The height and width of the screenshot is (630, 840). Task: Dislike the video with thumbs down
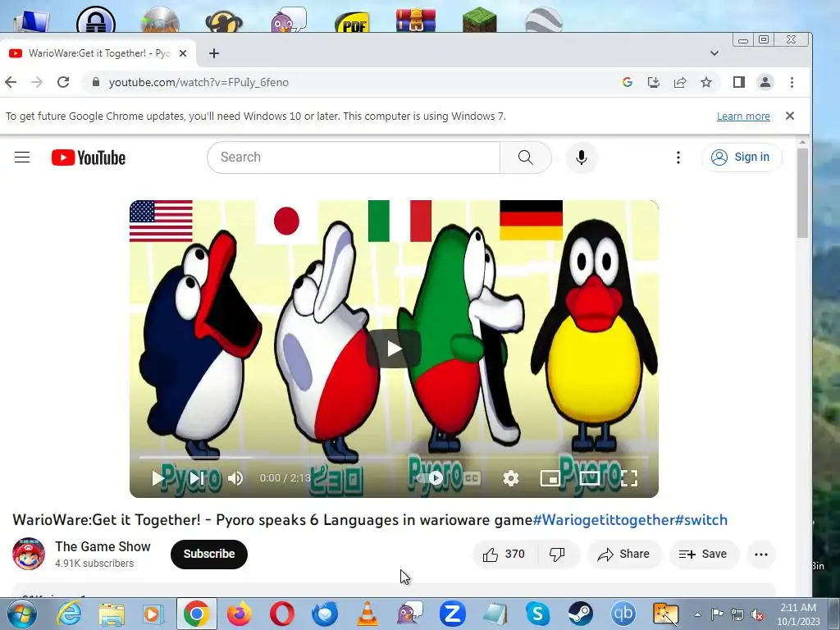pos(557,554)
